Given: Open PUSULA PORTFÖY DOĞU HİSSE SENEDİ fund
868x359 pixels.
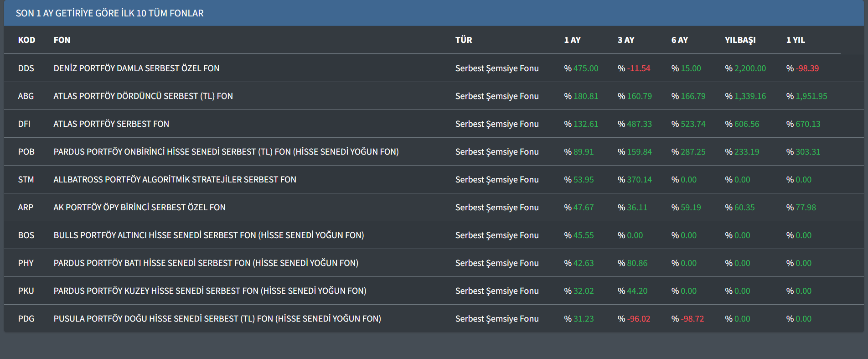Looking at the screenshot, I should point(217,319).
